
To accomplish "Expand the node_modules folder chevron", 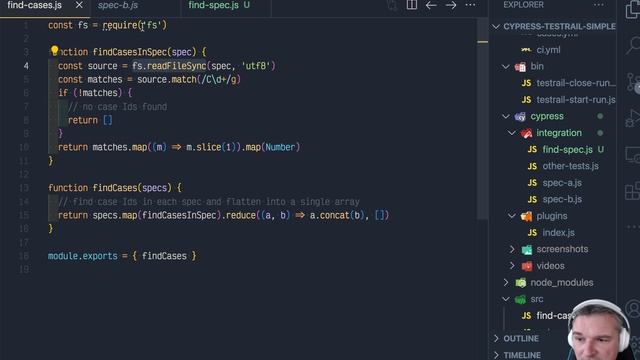I will click(x=506, y=282).
